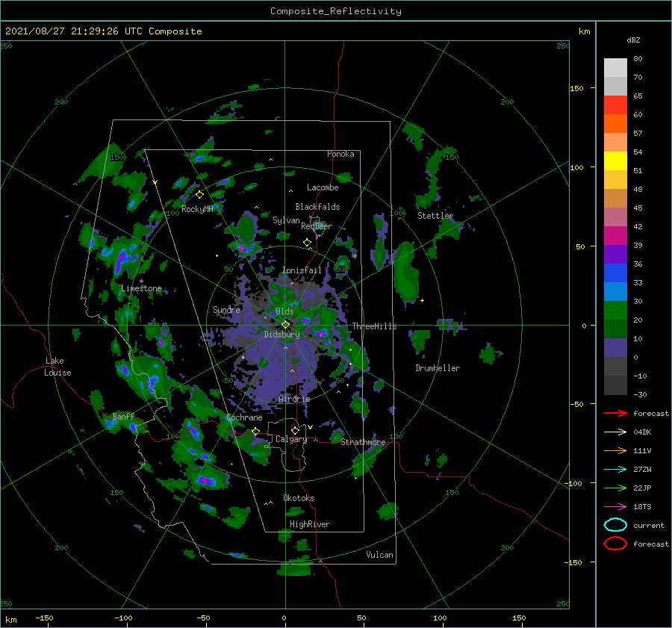Viewport: 672px width, 628px height.
Task: Click the Stettler city label
Action: pyautogui.click(x=435, y=216)
